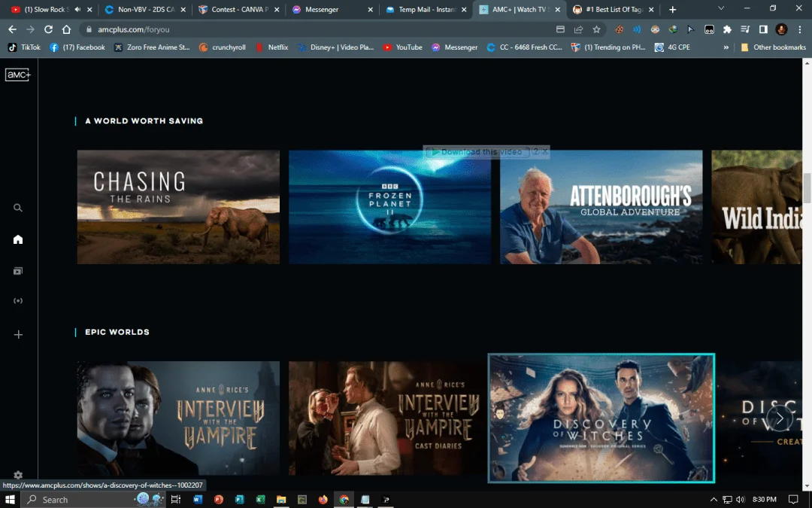Open TikTok bookmark
The height and width of the screenshot is (508, 812).
coord(24,47)
